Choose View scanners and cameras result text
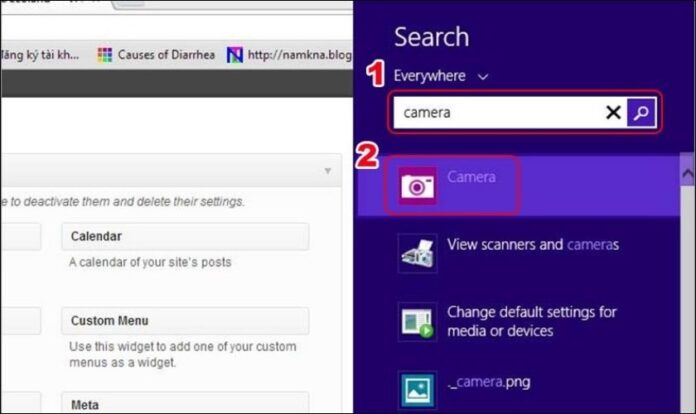The image size is (696, 414). (533, 245)
